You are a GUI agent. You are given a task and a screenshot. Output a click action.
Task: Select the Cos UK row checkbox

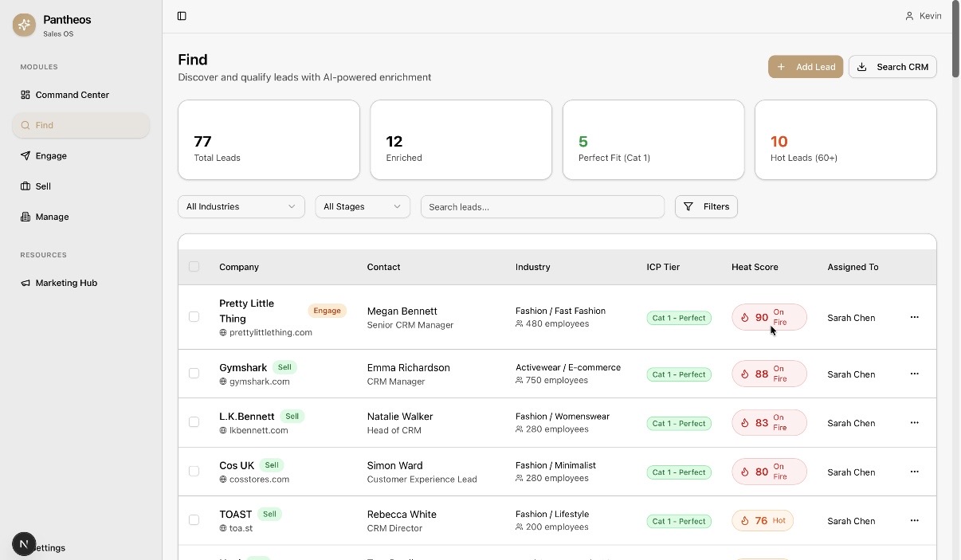point(194,472)
